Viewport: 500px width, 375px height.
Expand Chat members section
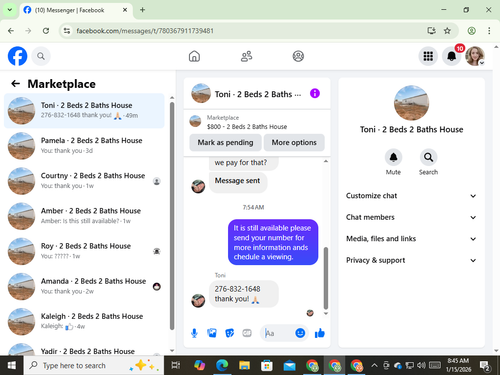pos(411,217)
